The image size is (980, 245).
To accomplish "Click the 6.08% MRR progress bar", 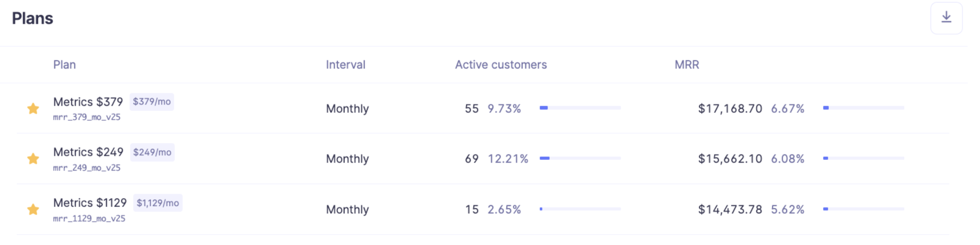I will pyautogui.click(x=863, y=158).
